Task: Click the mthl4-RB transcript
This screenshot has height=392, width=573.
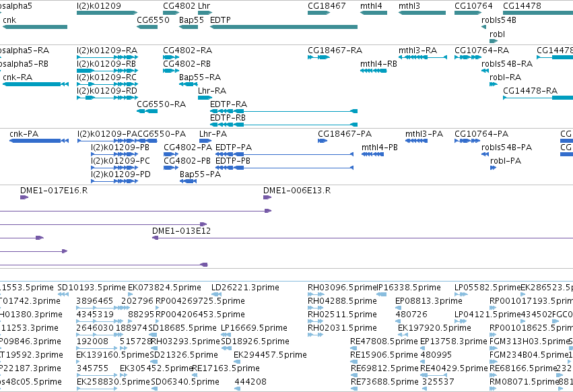Action: (374, 71)
